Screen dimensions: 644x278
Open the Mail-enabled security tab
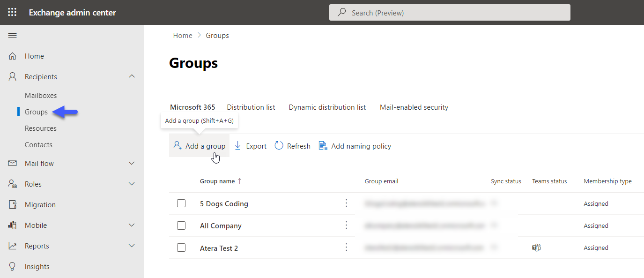point(414,107)
